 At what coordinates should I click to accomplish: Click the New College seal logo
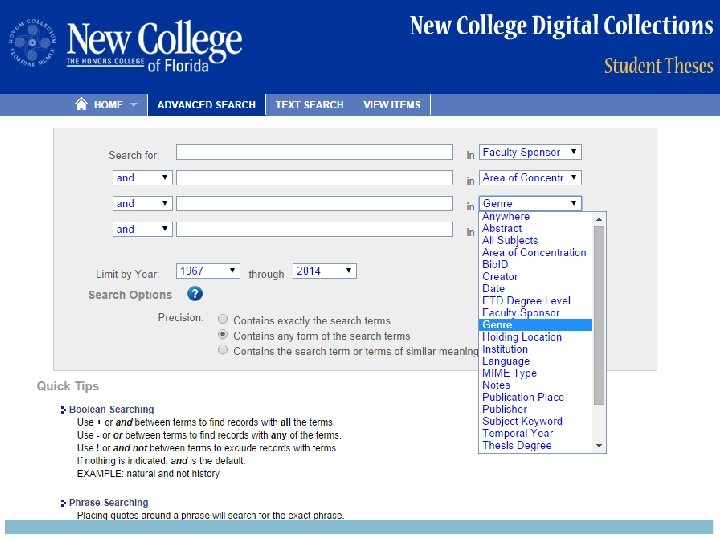[32, 43]
